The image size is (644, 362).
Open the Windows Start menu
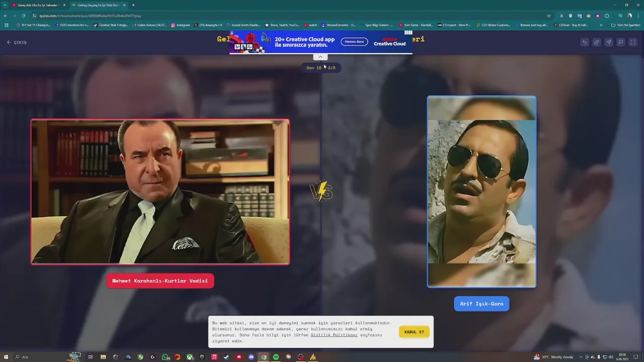coord(7,357)
